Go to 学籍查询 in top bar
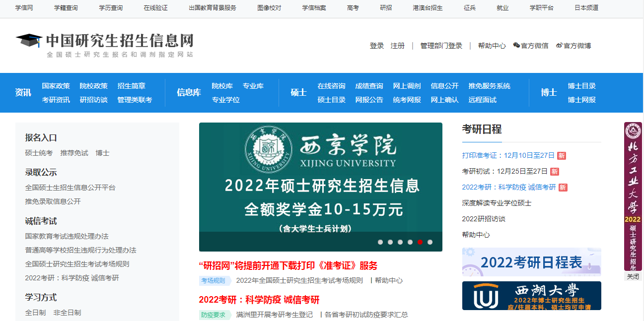Viewport: 644px width, 321px height. (66, 8)
